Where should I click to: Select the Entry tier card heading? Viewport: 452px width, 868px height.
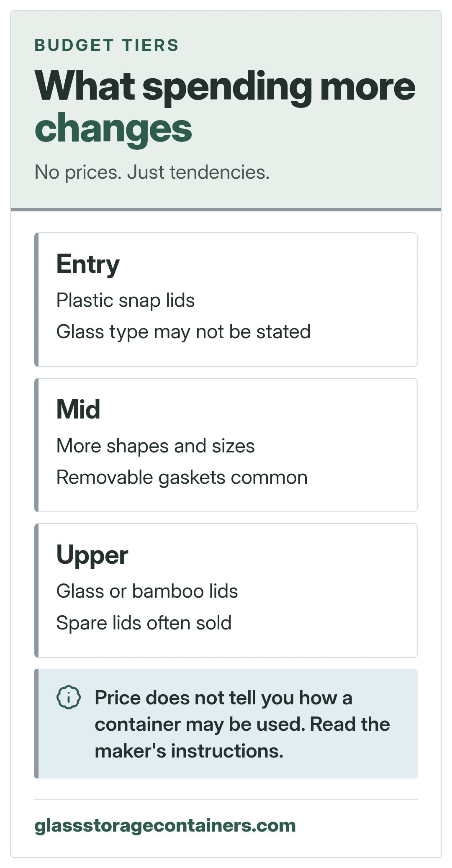[x=88, y=264]
